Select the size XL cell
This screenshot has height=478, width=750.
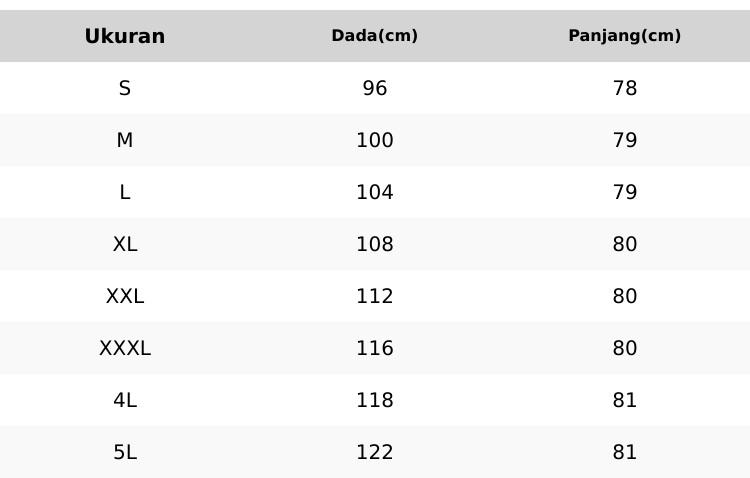(x=125, y=245)
